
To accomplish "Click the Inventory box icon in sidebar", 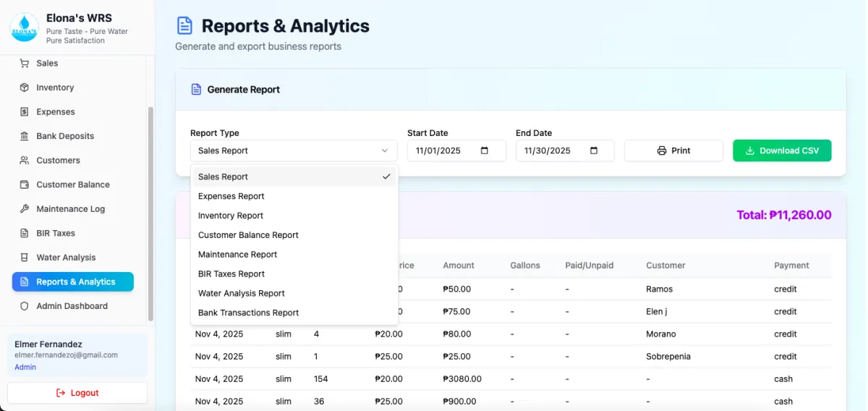I will pos(25,88).
